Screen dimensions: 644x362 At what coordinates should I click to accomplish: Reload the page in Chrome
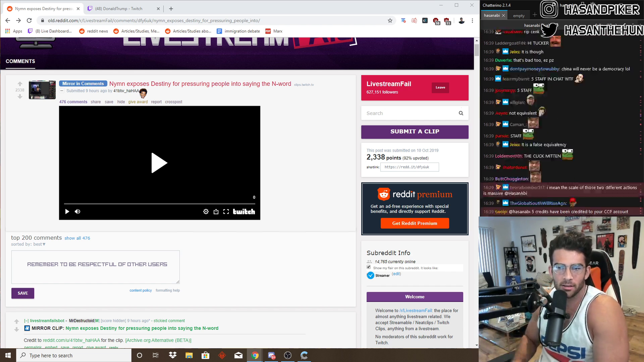29,21
